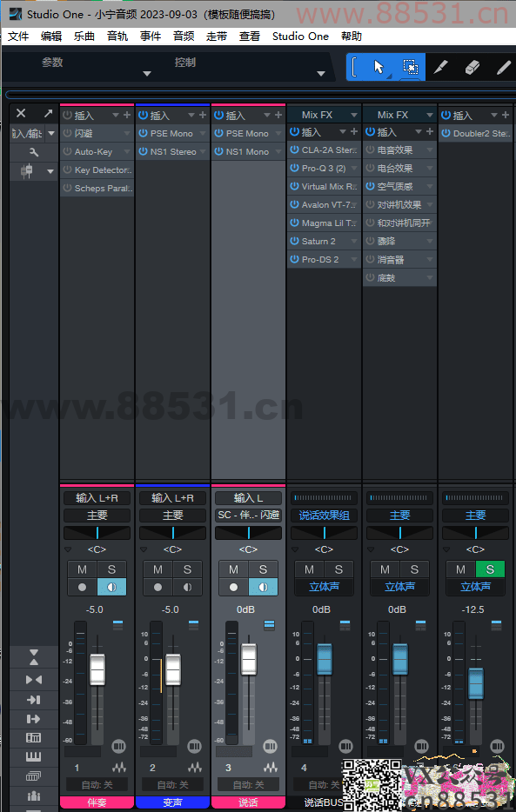Open the 闪避 insert dropdown arrow
516x812 pixels.
127,134
